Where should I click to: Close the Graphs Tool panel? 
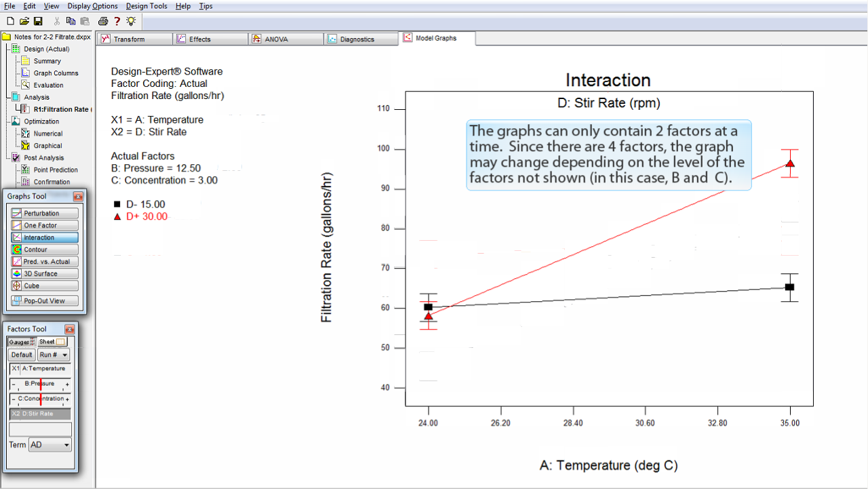pos(78,197)
